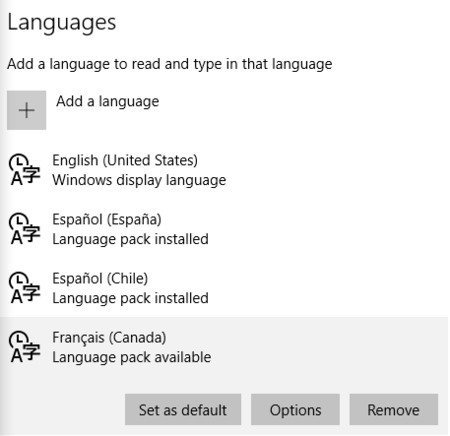Screen dimensions: 450x436
Task: Click "Language pack installed" under Español (Chile)
Action: click(x=130, y=298)
